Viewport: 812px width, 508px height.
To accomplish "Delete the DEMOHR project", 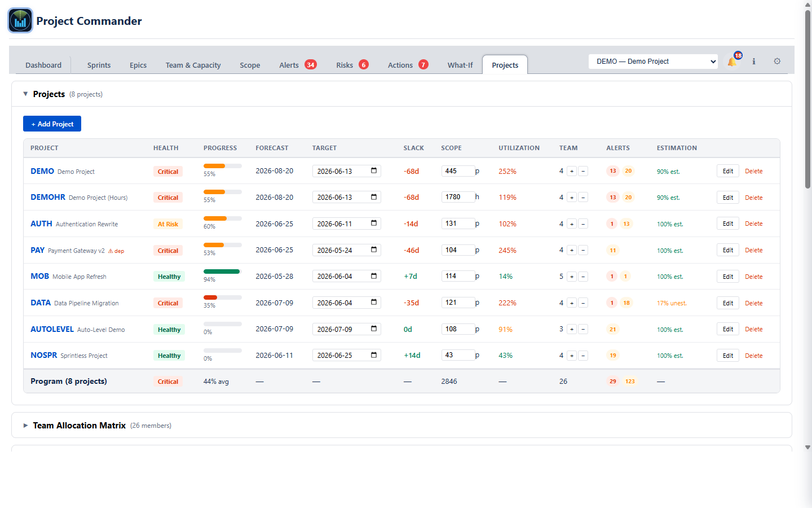I will point(753,198).
